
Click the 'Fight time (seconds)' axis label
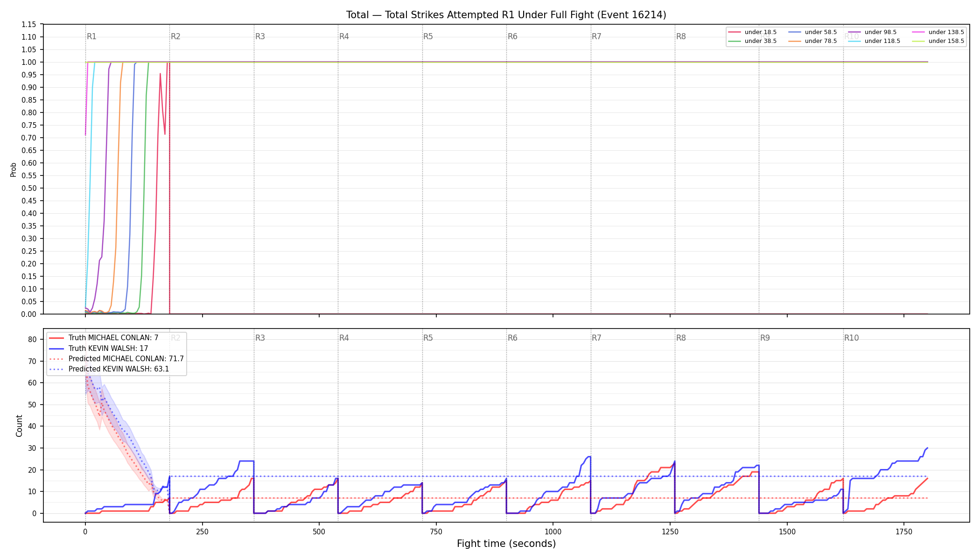click(506, 544)
